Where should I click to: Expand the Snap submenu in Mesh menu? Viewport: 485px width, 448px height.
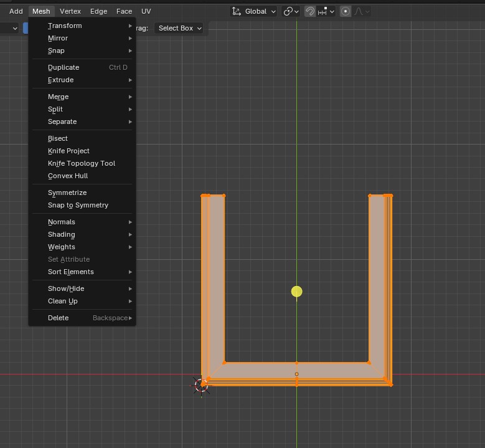point(82,50)
